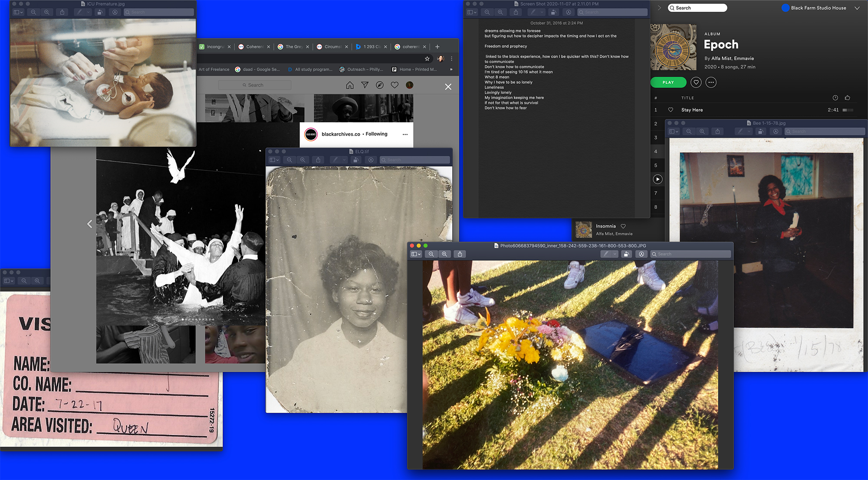Close the Instagram post overlay with X
This screenshot has width=868, height=480.
[x=448, y=87]
